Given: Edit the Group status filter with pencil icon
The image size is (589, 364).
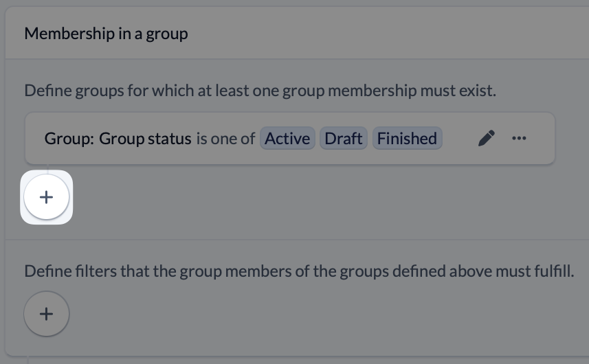Looking at the screenshot, I should coord(486,139).
